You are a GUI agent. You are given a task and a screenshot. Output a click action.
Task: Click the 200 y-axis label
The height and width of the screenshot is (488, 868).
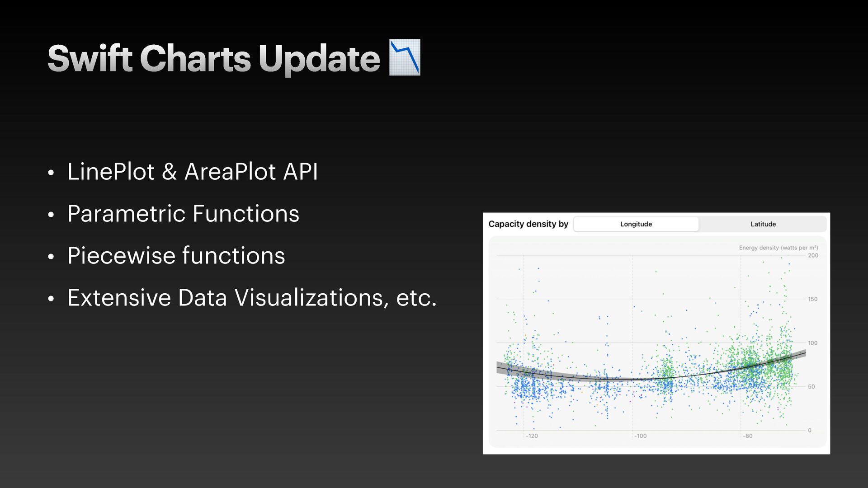tap(813, 255)
